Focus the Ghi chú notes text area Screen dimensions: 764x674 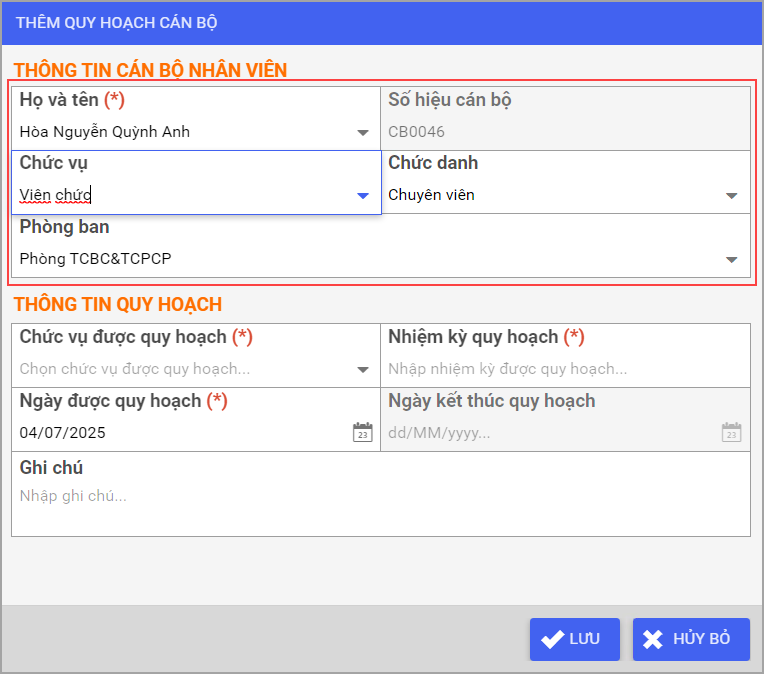(380, 505)
